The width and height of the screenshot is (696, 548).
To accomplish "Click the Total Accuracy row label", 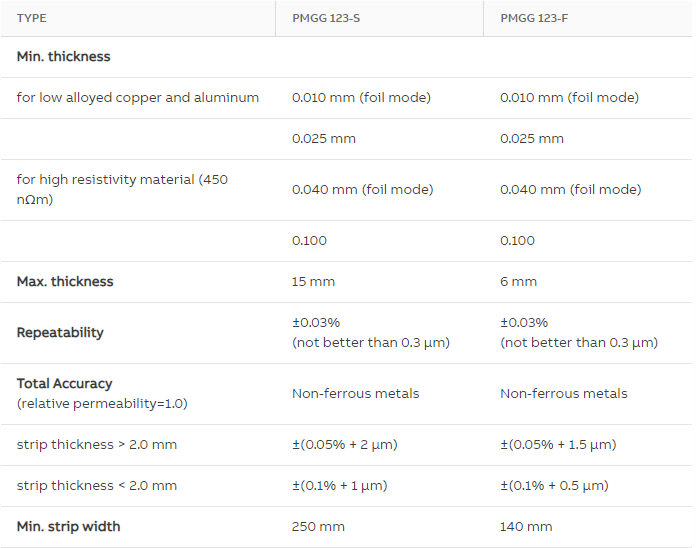I will (x=64, y=383).
